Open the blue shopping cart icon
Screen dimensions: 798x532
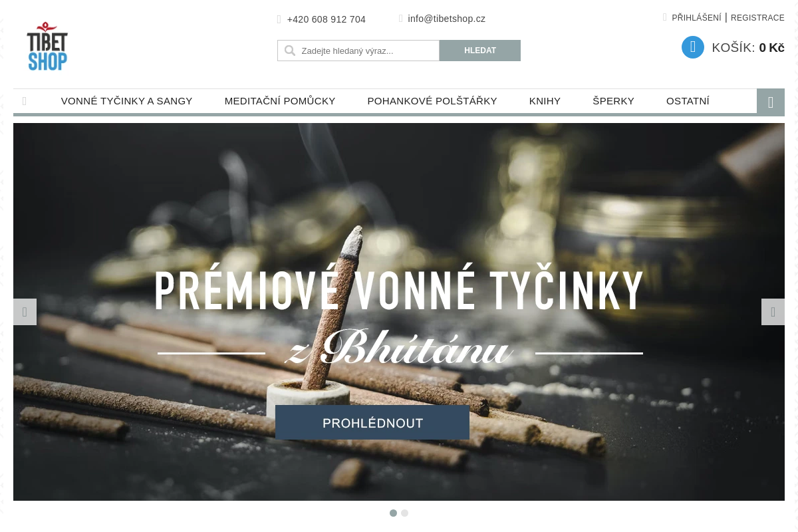[693, 47]
